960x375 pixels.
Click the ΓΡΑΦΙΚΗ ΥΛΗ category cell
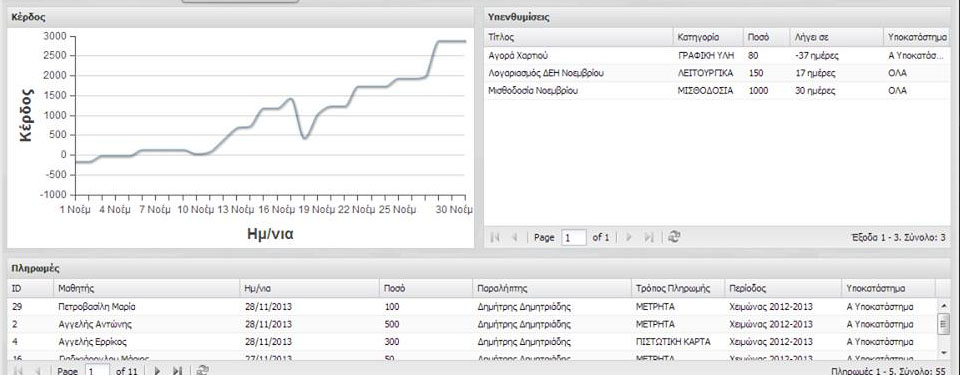(x=705, y=56)
